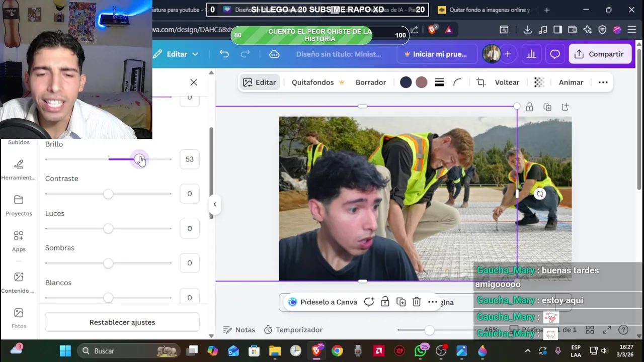644x362 pixels.
Task: Close the image adjustments panel
Action: pyautogui.click(x=194, y=82)
